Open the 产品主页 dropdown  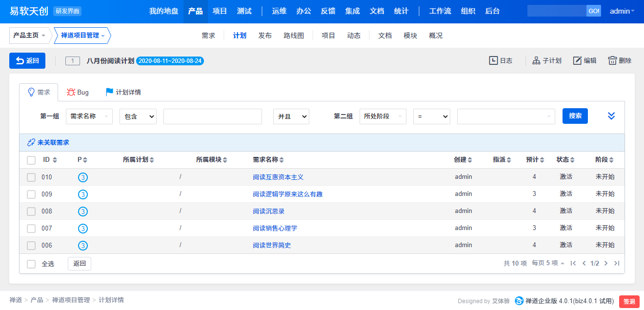tap(29, 36)
